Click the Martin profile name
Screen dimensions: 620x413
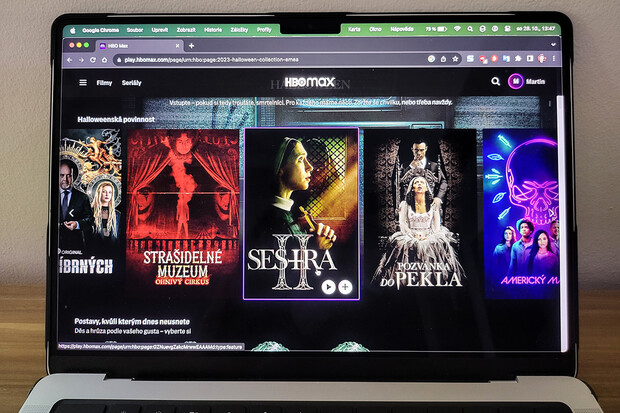pos(535,81)
